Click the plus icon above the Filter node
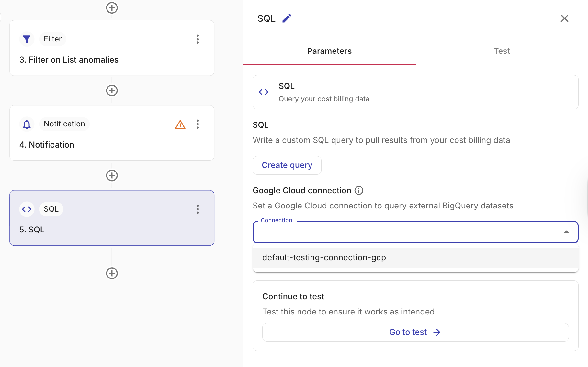The height and width of the screenshot is (367, 588). (112, 8)
